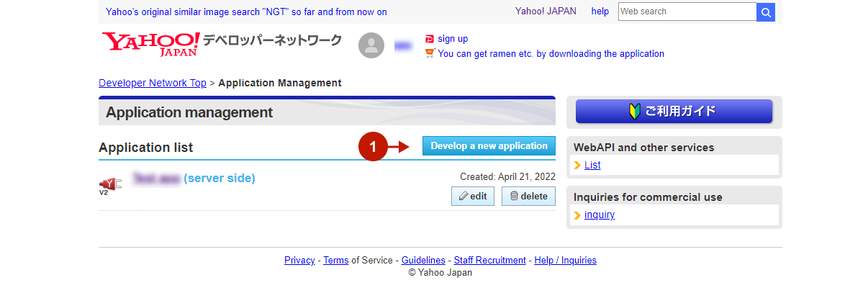The height and width of the screenshot is (293, 868).
Task: Click the Web search input field
Action: [687, 12]
